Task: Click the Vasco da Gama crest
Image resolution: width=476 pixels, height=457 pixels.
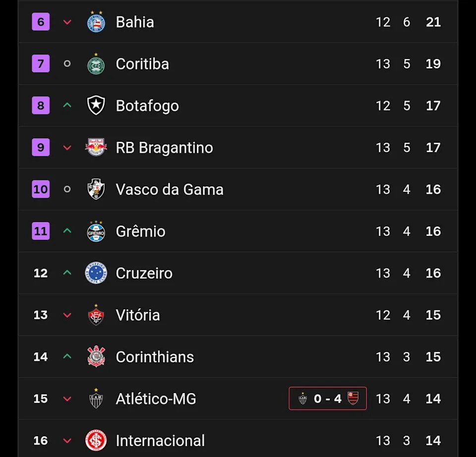Action: [x=96, y=189]
